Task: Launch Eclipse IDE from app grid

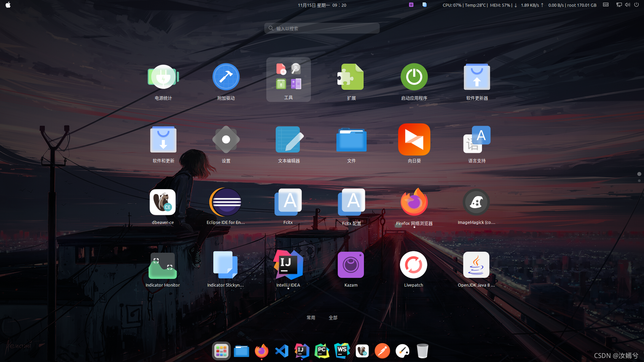Action: [x=226, y=202]
